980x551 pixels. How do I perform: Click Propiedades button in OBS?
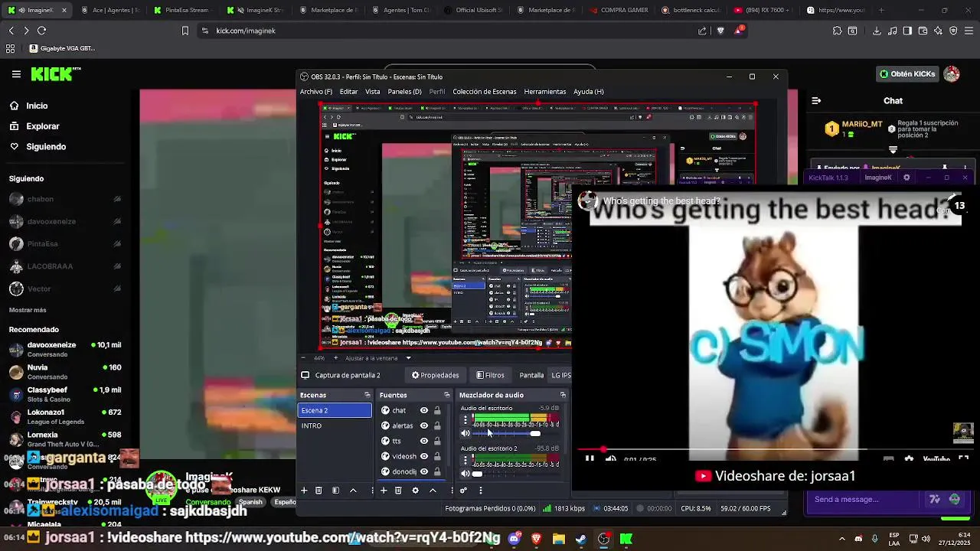pos(435,375)
